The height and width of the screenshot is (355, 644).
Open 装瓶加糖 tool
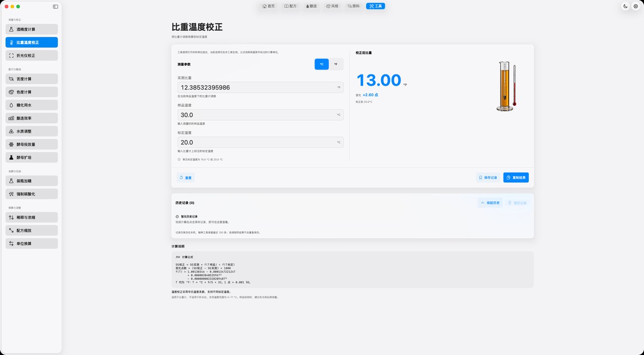[x=32, y=181]
